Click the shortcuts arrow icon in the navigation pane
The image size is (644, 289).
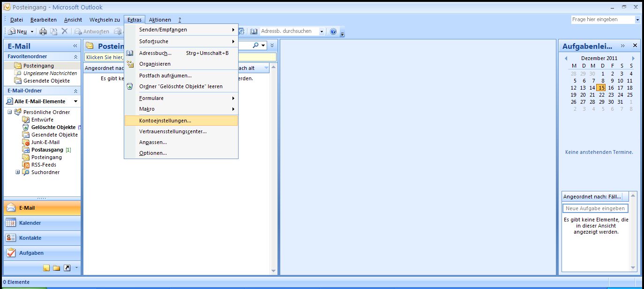click(x=67, y=268)
